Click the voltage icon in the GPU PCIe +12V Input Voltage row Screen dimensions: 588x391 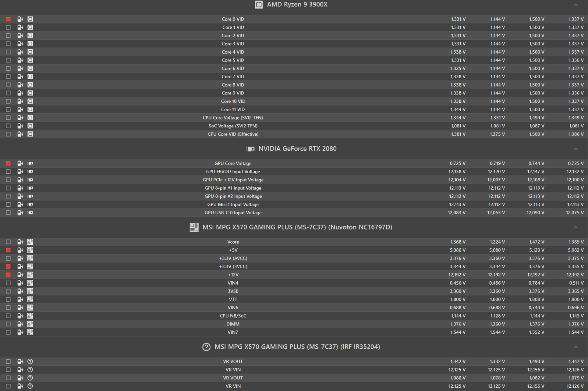[20, 180]
